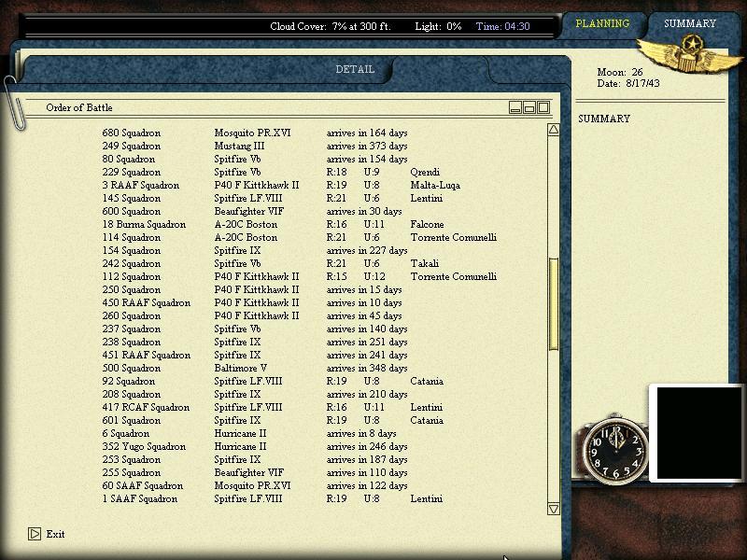Screen dimensions: 747x560
Task: Click the paperclip icon on the folder
Action: click(12, 103)
